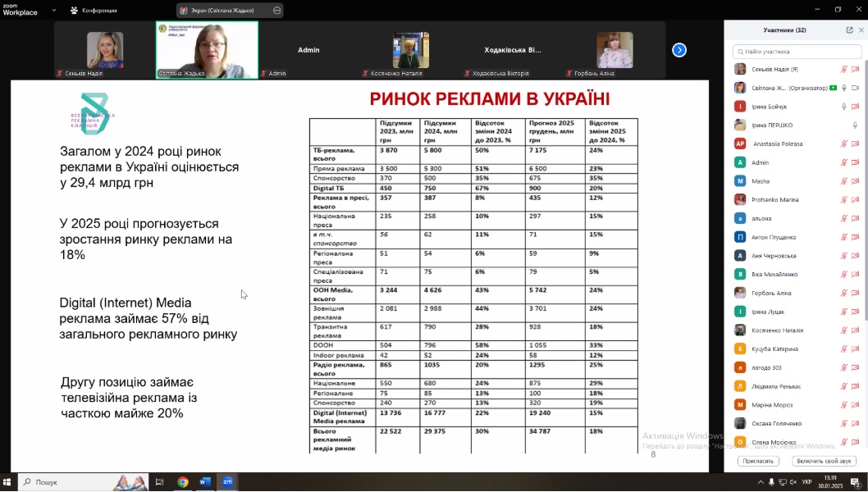Click the Включить свой звук button
Viewport: 868px width, 492px height.
[824, 461]
